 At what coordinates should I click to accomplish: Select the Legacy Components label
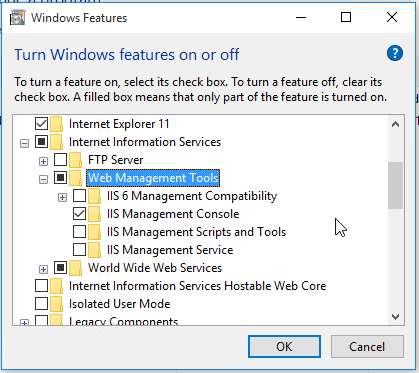pos(123,321)
